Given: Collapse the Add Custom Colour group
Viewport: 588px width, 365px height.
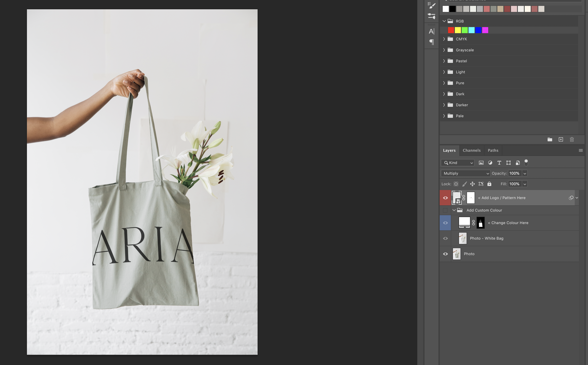Looking at the screenshot, I should [x=454, y=210].
